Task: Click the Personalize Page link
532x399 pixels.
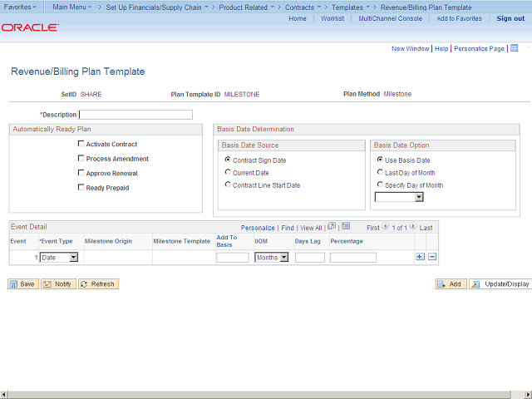Action: (479, 48)
